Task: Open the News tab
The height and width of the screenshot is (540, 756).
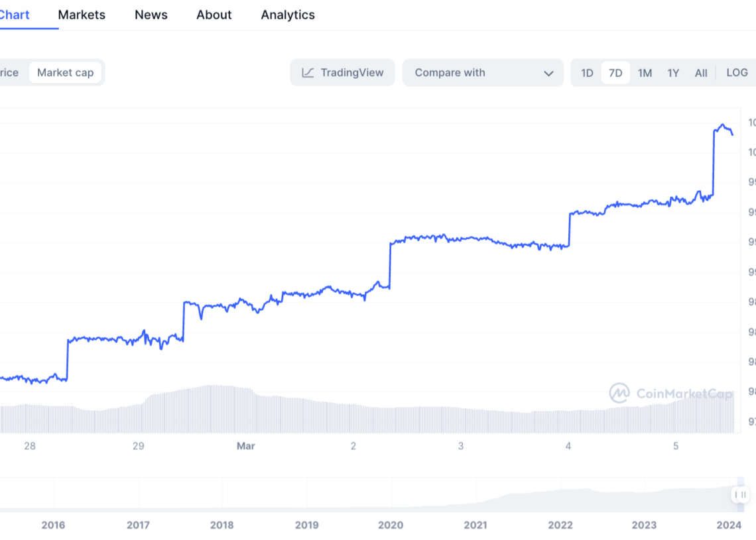Action: click(151, 15)
